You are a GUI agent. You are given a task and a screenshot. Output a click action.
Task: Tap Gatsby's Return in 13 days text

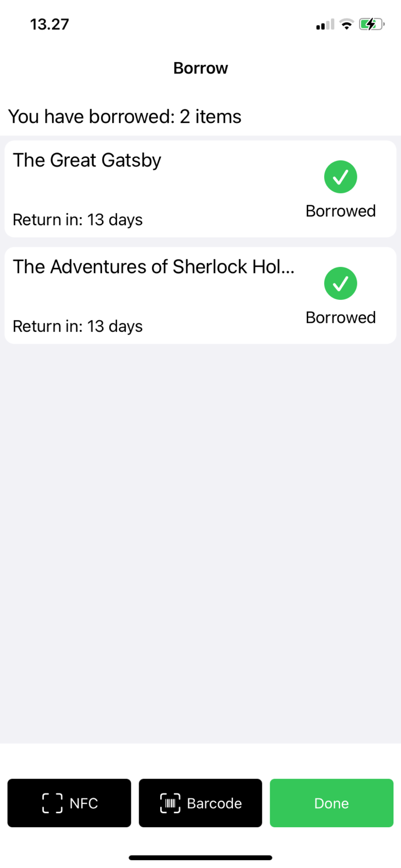[x=78, y=220]
